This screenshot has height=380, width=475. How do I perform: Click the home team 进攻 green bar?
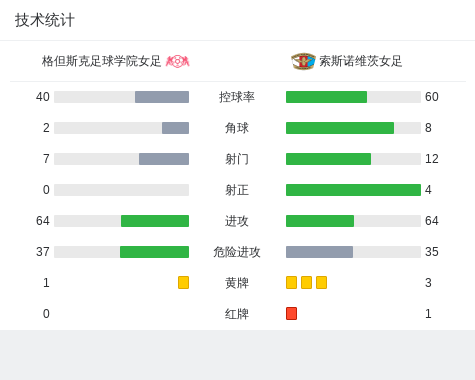[x=155, y=221]
